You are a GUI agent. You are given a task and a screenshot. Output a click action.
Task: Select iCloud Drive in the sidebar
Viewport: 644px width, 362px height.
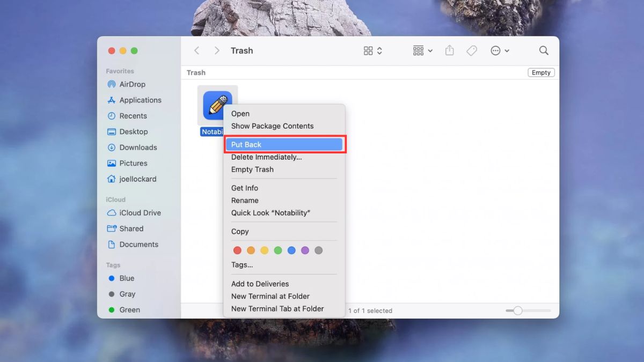point(139,212)
